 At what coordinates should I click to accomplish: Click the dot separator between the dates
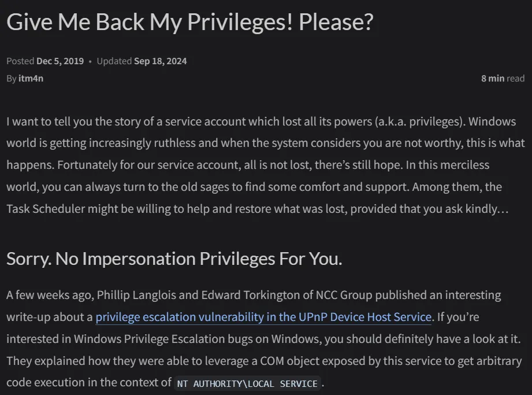[90, 61]
